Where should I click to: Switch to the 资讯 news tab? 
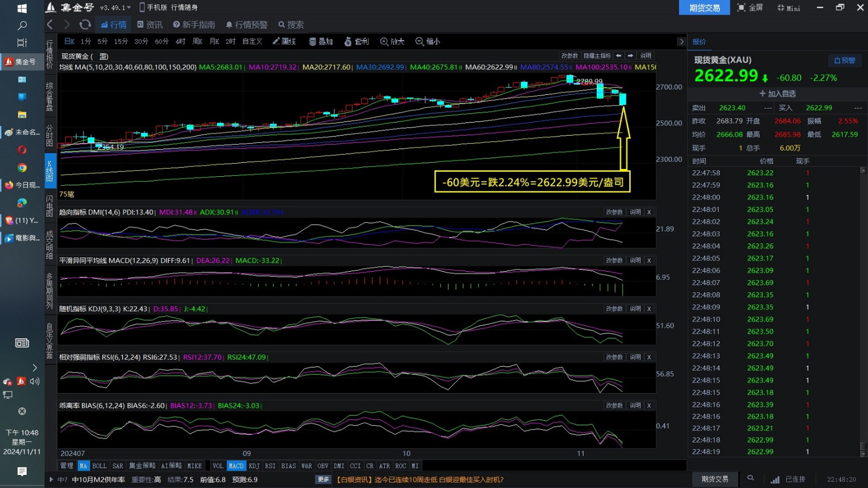tap(150, 24)
